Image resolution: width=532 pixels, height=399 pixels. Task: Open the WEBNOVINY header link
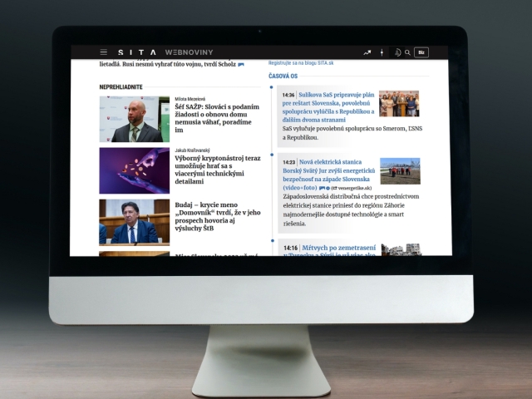(189, 52)
